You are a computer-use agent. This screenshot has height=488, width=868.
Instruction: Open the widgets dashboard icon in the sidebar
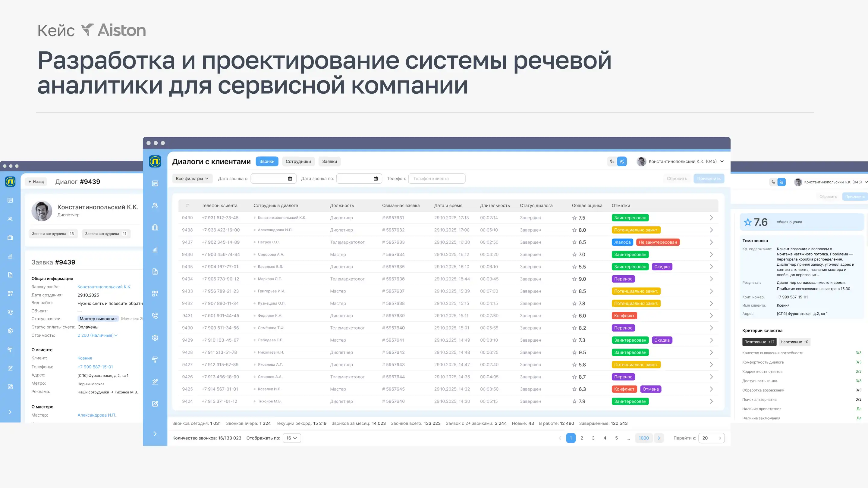tap(155, 293)
